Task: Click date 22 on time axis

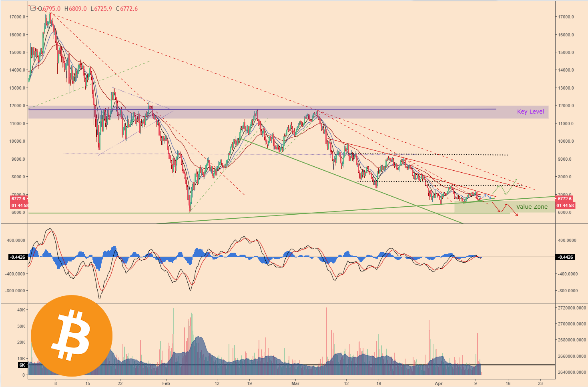Action: 120,383
